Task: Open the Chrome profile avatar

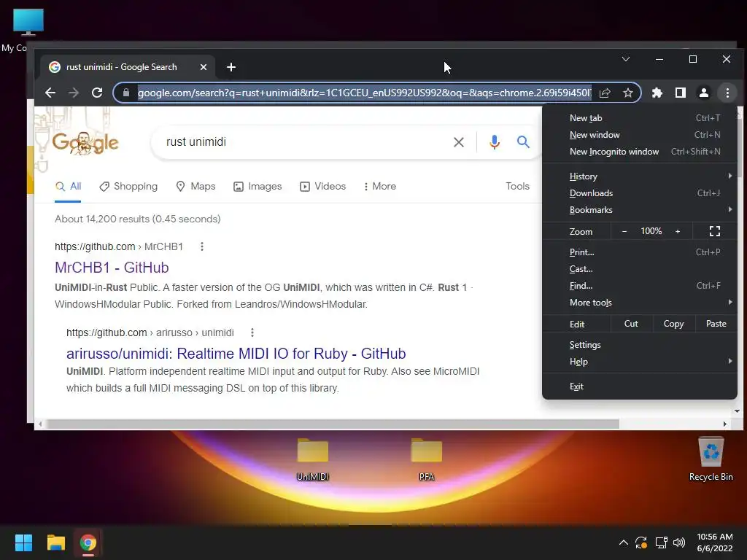Action: tap(704, 93)
